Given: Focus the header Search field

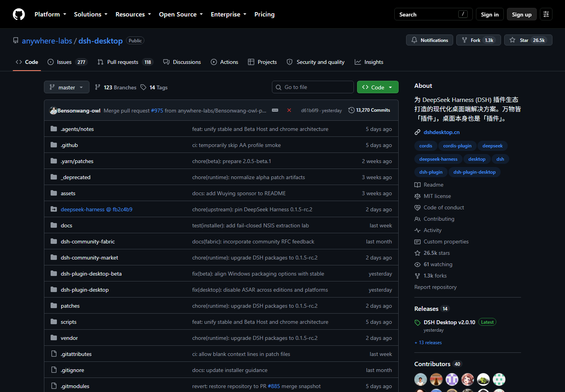Looking at the screenshot, I should [x=433, y=14].
